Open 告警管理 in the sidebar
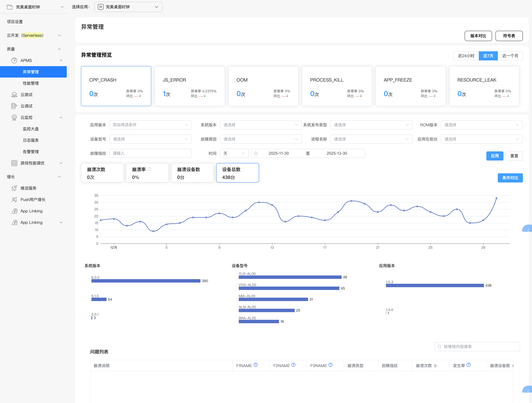Image resolution: width=532 pixels, height=403 pixels. pyautogui.click(x=31, y=152)
